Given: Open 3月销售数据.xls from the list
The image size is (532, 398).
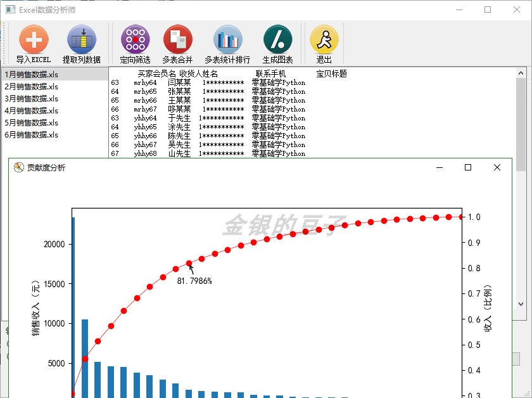Looking at the screenshot, I should 54,98.
